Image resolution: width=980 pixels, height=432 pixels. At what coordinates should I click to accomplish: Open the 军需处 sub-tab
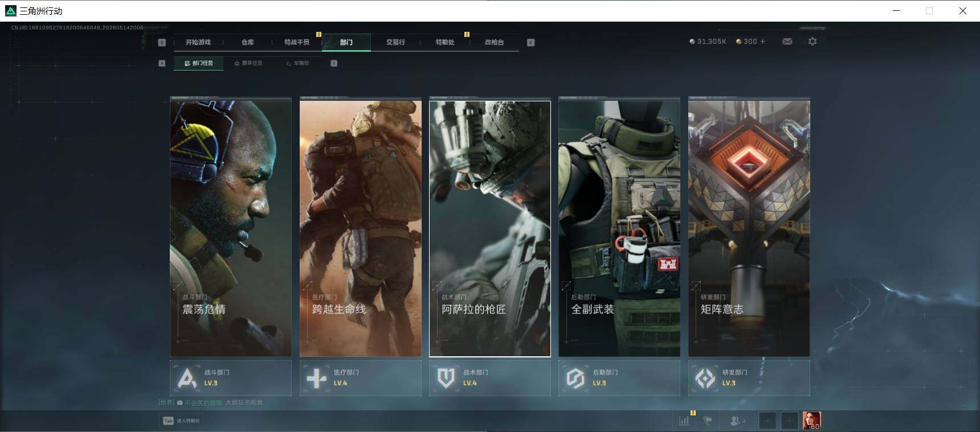click(x=298, y=63)
